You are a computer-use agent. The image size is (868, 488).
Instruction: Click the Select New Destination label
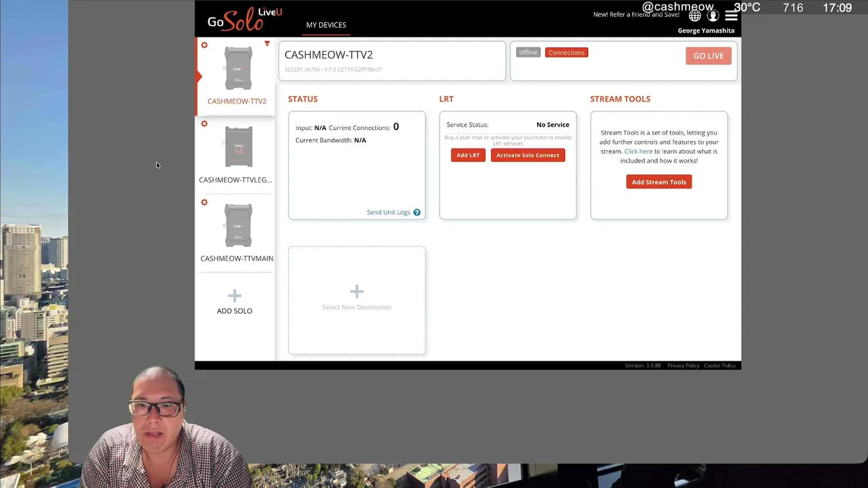pos(357,307)
